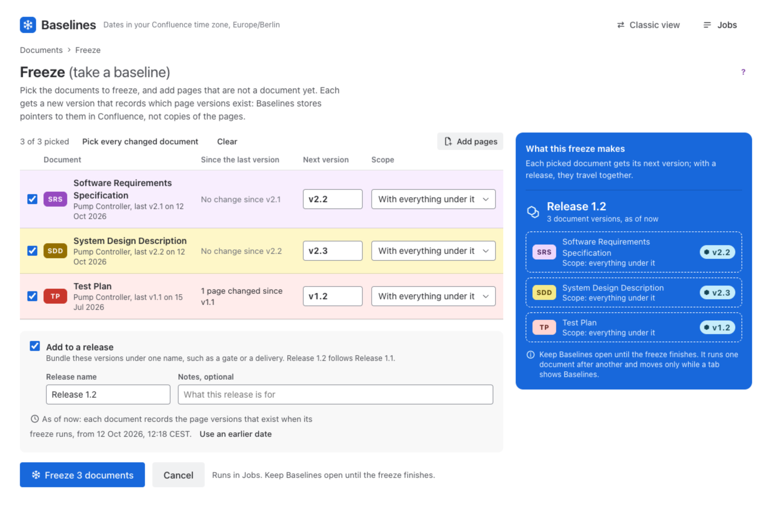Click the TP badge in the release summary
The width and height of the screenshot is (772, 532).
tap(544, 328)
